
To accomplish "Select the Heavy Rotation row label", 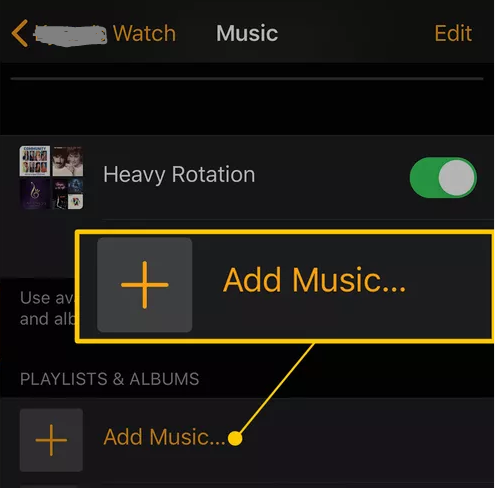I will [x=179, y=175].
